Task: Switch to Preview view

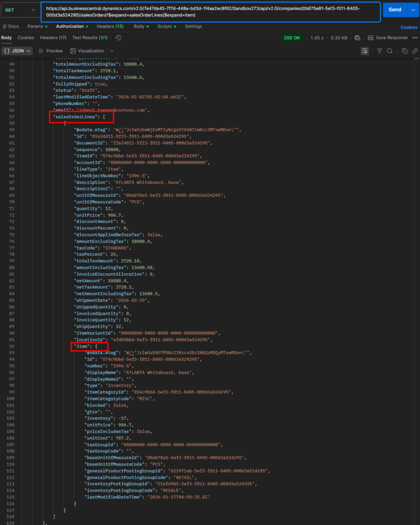Action: click(x=51, y=51)
